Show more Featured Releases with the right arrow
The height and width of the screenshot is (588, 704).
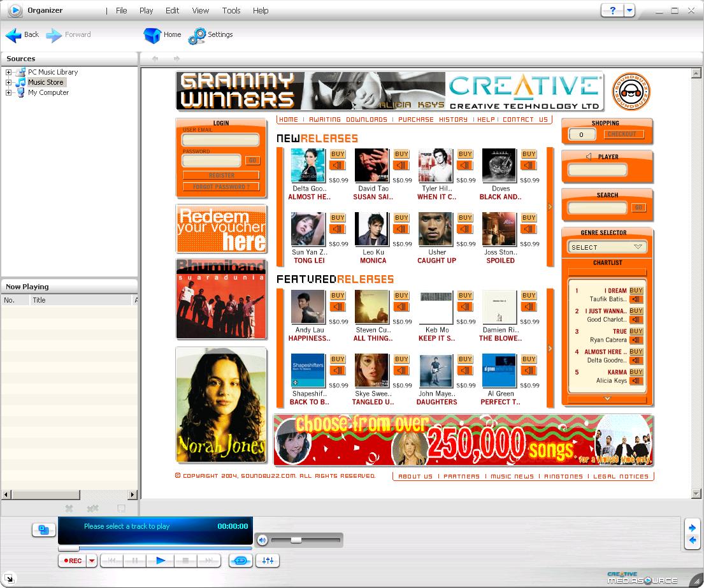550,348
